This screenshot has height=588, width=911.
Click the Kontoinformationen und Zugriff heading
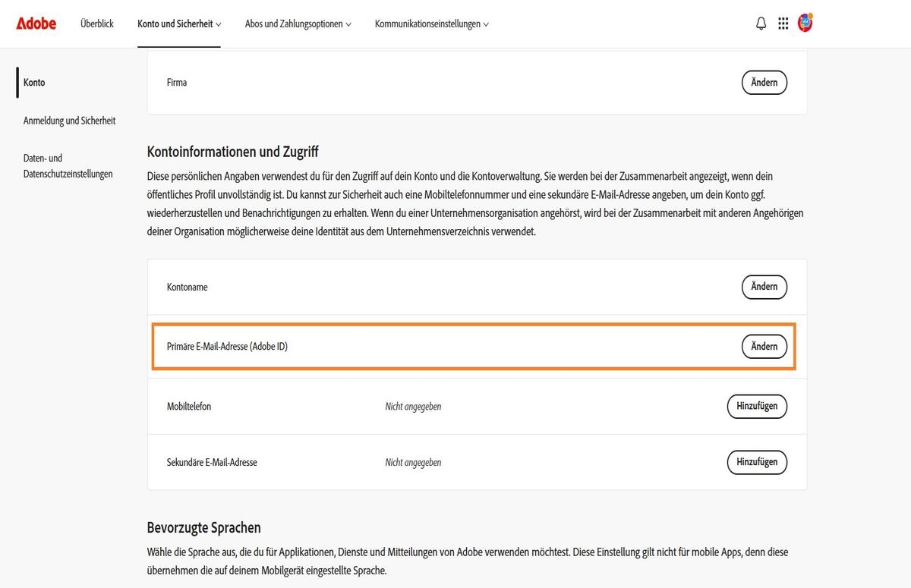point(232,151)
